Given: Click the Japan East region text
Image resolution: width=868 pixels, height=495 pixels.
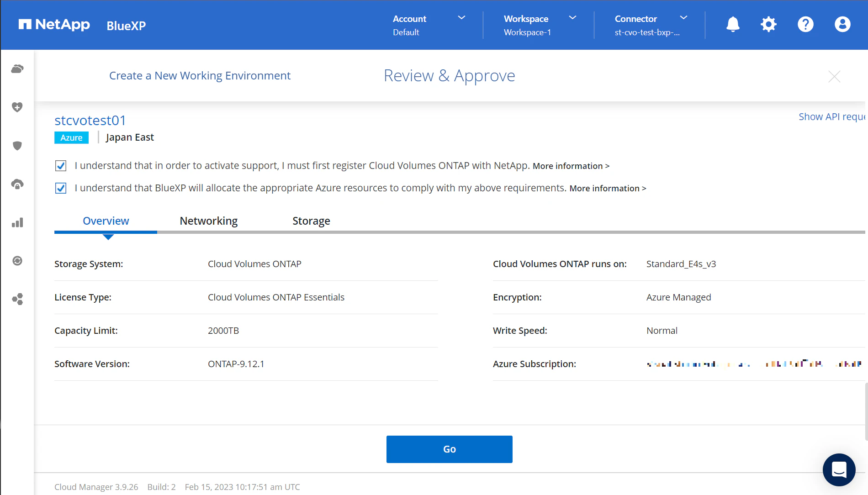Looking at the screenshot, I should pyautogui.click(x=130, y=137).
